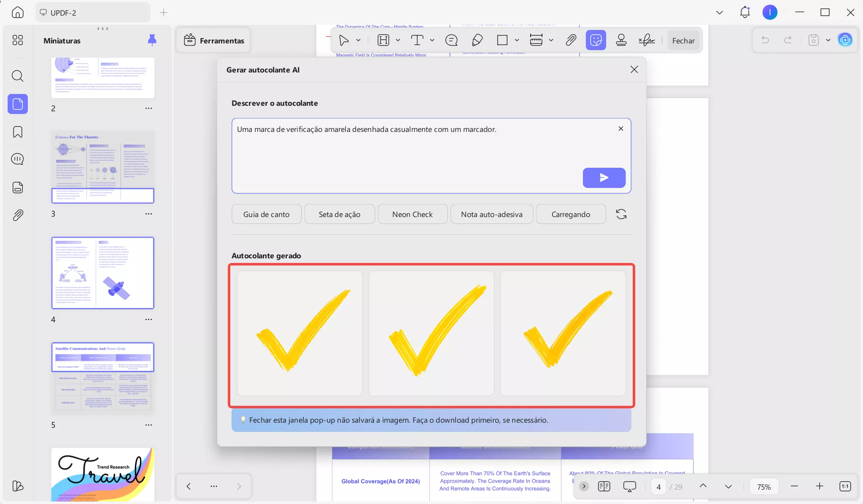Clear the sticker description text
This screenshot has width=863, height=504.
coord(620,129)
